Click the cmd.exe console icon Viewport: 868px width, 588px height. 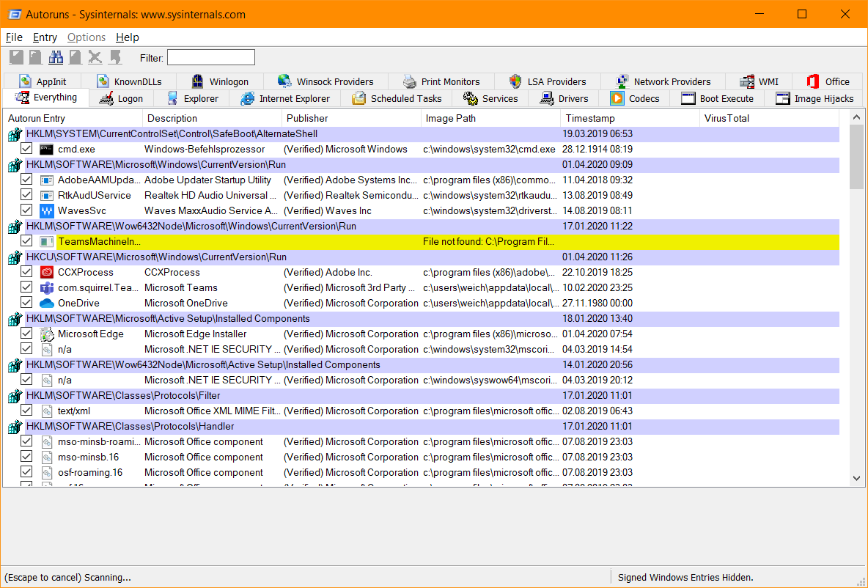(x=46, y=149)
